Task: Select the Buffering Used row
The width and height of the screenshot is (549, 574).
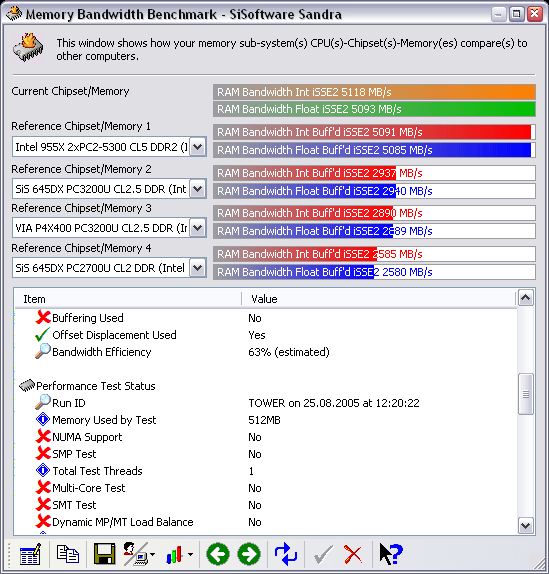Action: (265, 318)
